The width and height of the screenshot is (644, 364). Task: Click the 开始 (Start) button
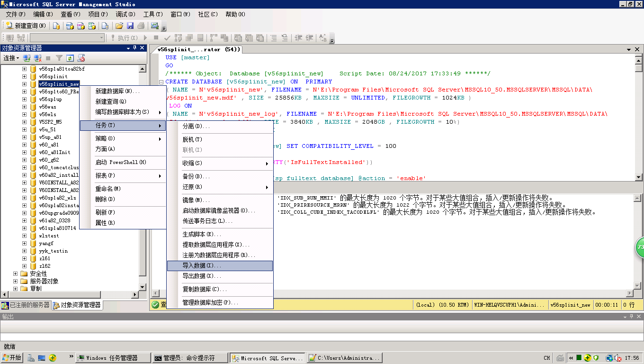tap(12, 358)
